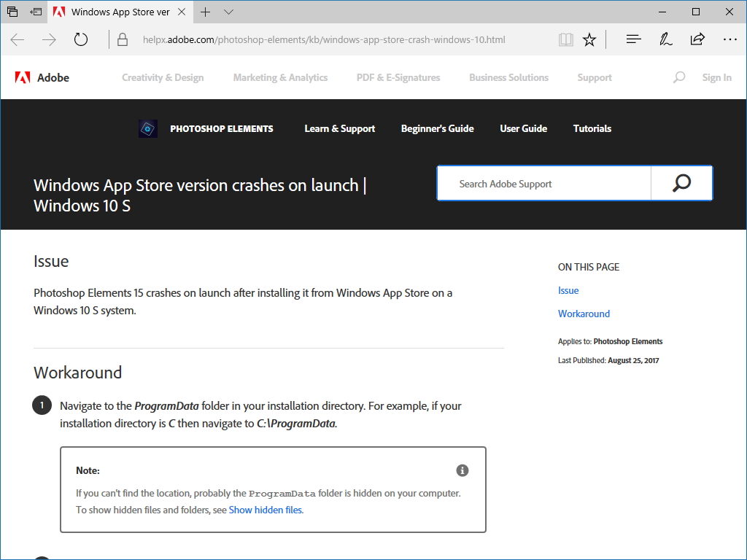Click the browser refresh button

coord(81,40)
